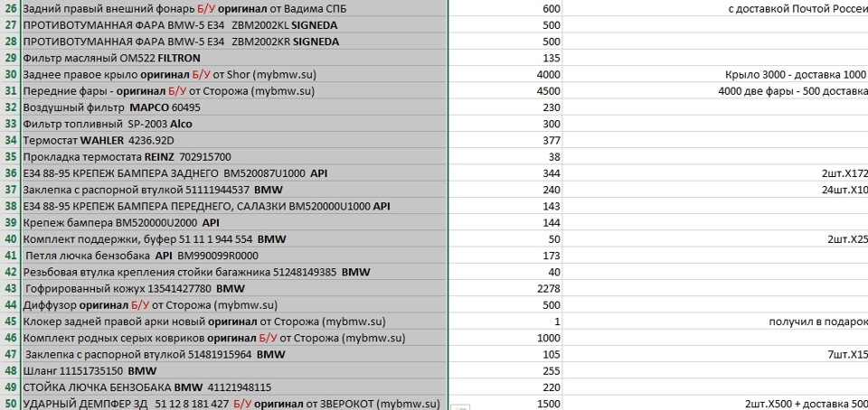868x410 pixels.
Task: Click 'Заклепка с распорной втулкой 51111944537' cell
Action: (234, 190)
